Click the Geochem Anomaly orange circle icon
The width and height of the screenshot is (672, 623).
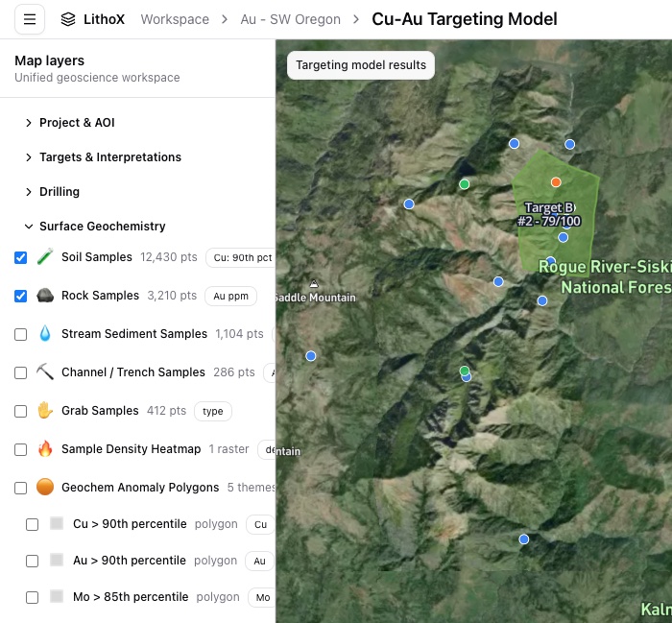(45, 487)
